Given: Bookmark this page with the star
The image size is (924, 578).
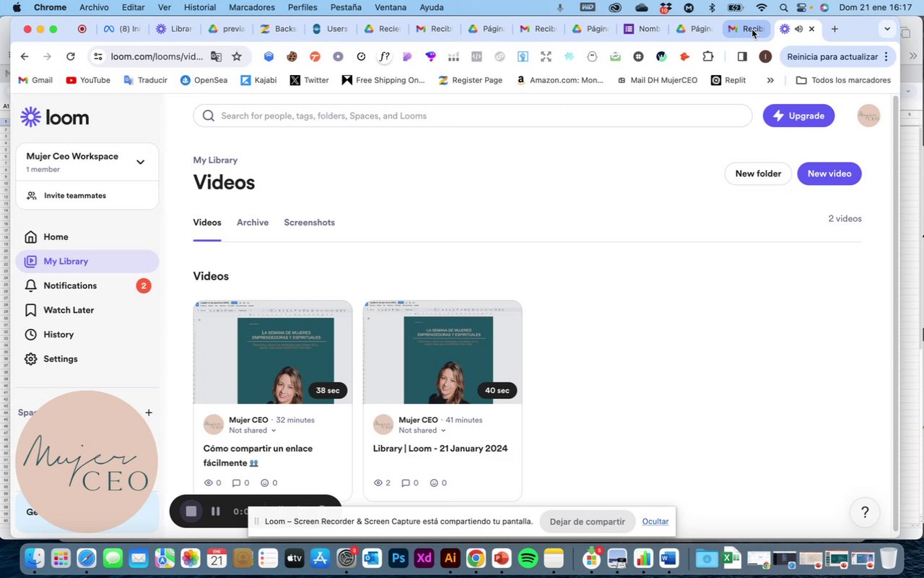Looking at the screenshot, I should [x=237, y=56].
